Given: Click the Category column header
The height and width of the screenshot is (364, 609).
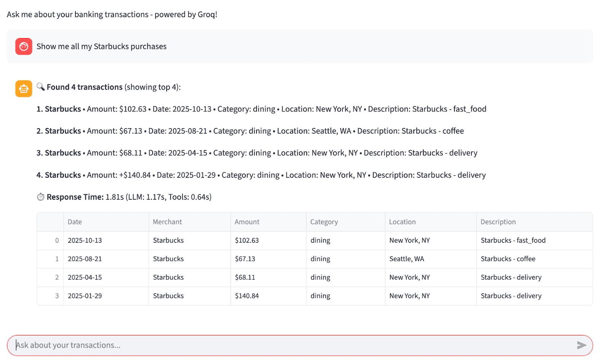Looking at the screenshot, I should (x=324, y=222).
